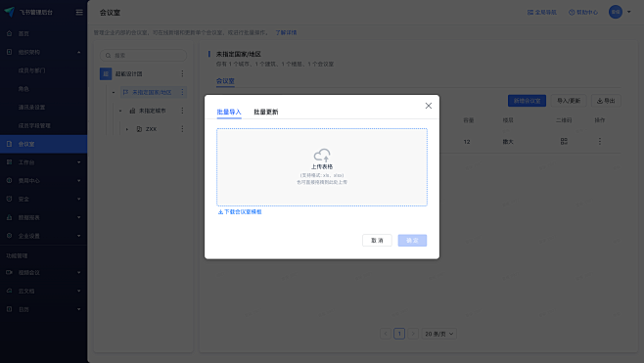
Task: Go to the next page arrow
Action: (413, 334)
